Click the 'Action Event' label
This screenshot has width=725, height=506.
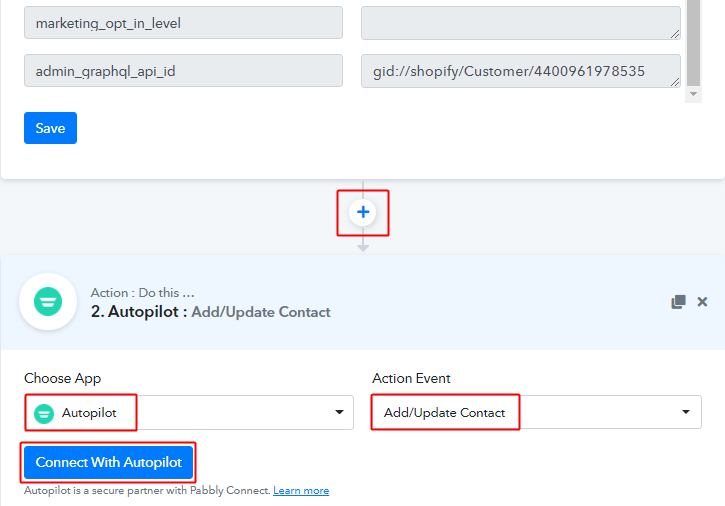pyautogui.click(x=411, y=378)
